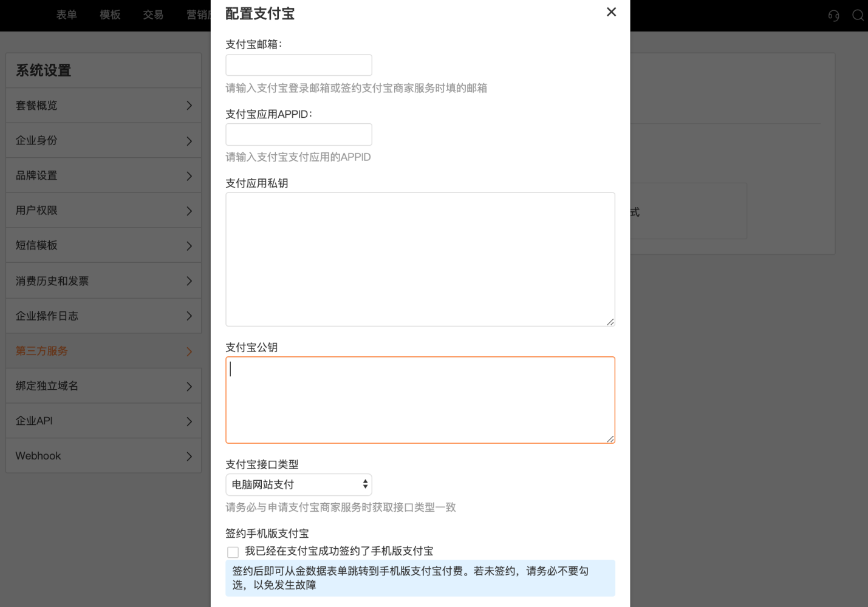
Task: Click the 请务必与申请支付宝商家服务时获取接口类型一致 hint
Action: click(x=341, y=507)
